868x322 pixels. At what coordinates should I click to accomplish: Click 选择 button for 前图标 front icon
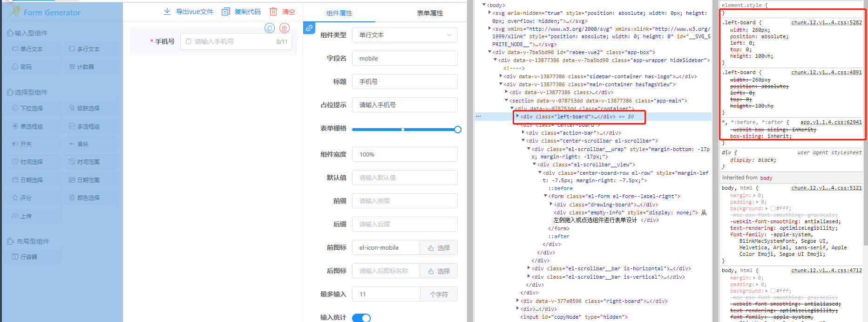pos(439,248)
